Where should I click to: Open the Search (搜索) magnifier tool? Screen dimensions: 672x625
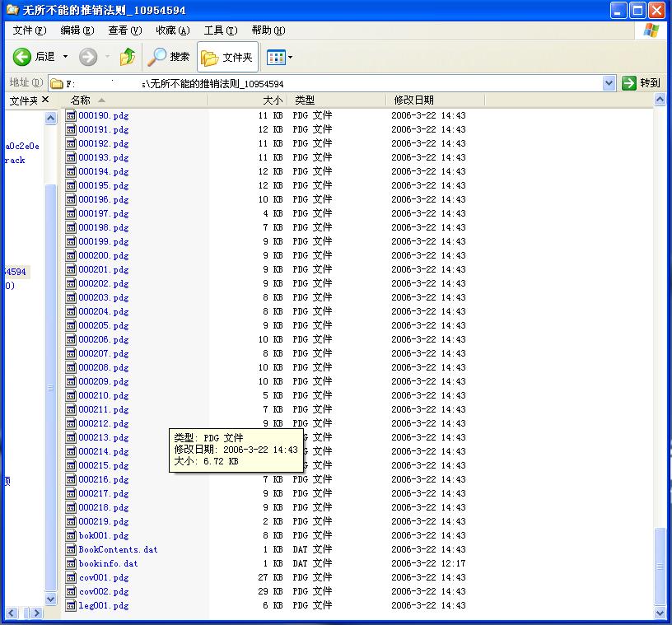[x=156, y=57]
